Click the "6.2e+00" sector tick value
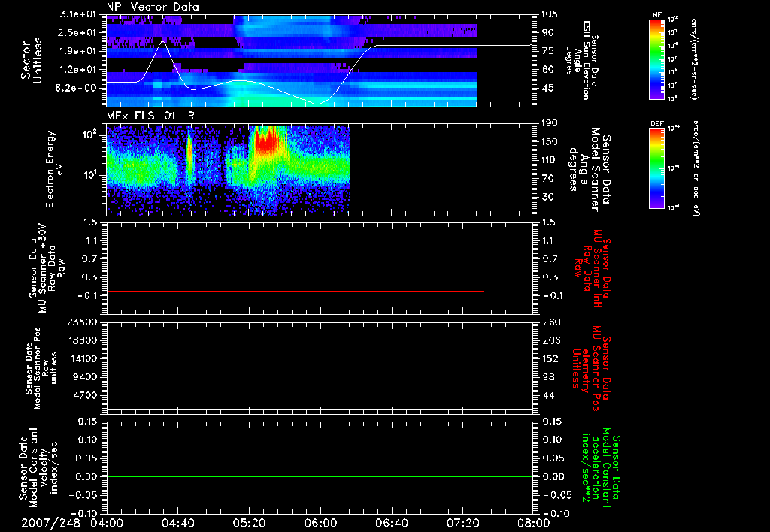The height and width of the screenshot is (532, 770). 77,88
